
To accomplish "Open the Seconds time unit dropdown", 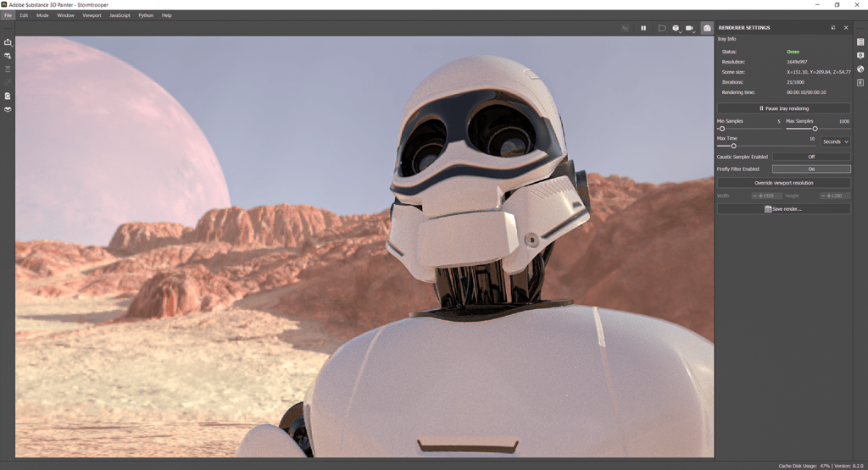I will coord(835,141).
